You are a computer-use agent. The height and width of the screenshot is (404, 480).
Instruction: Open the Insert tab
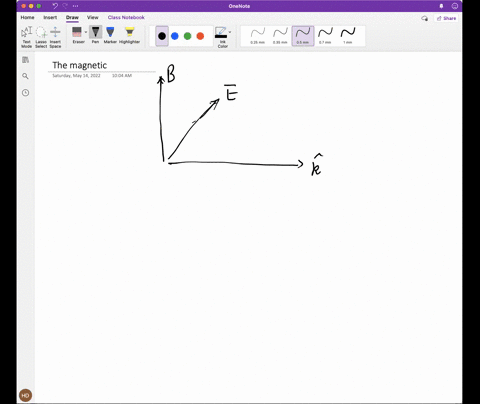coord(50,17)
